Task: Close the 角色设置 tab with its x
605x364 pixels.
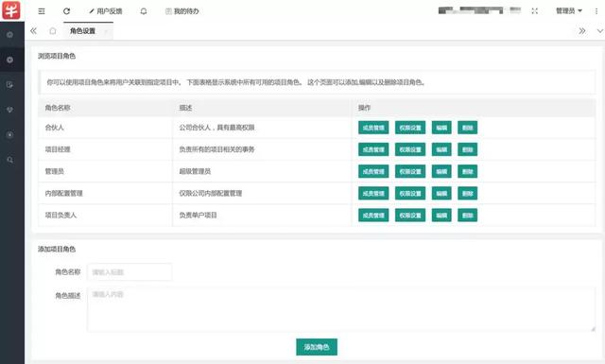Action: (x=106, y=31)
